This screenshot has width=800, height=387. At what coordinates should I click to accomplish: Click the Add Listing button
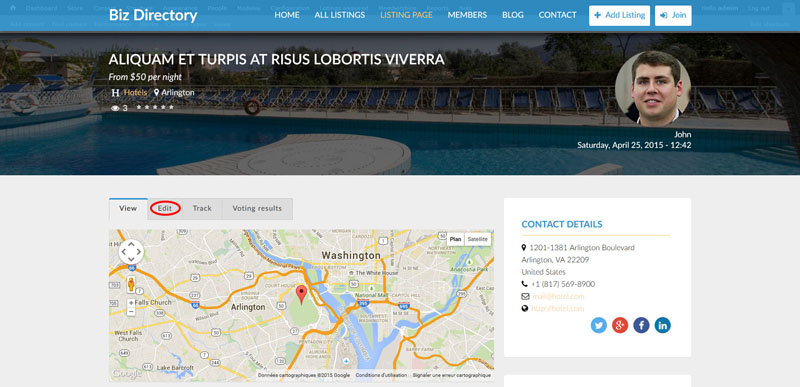[x=619, y=15]
